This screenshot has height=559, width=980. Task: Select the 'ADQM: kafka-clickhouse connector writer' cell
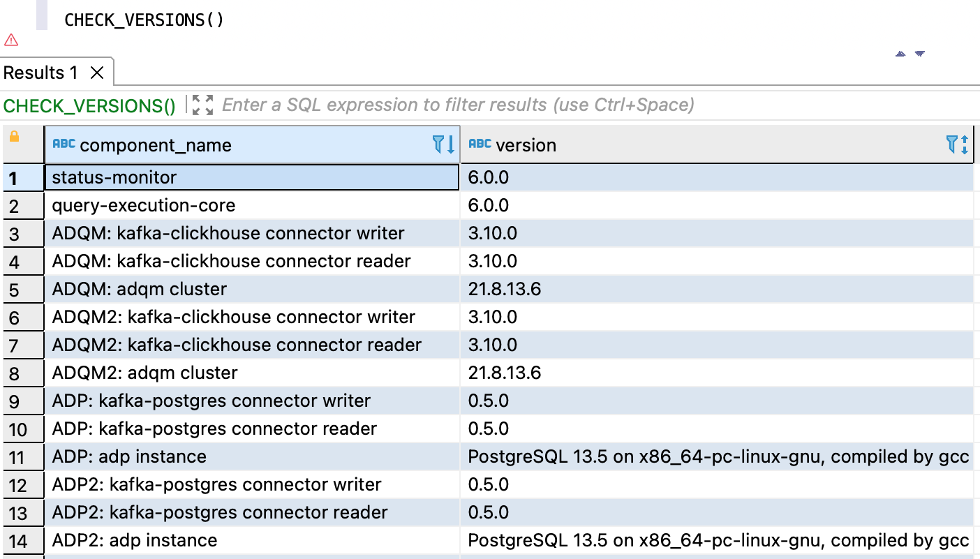coord(252,233)
